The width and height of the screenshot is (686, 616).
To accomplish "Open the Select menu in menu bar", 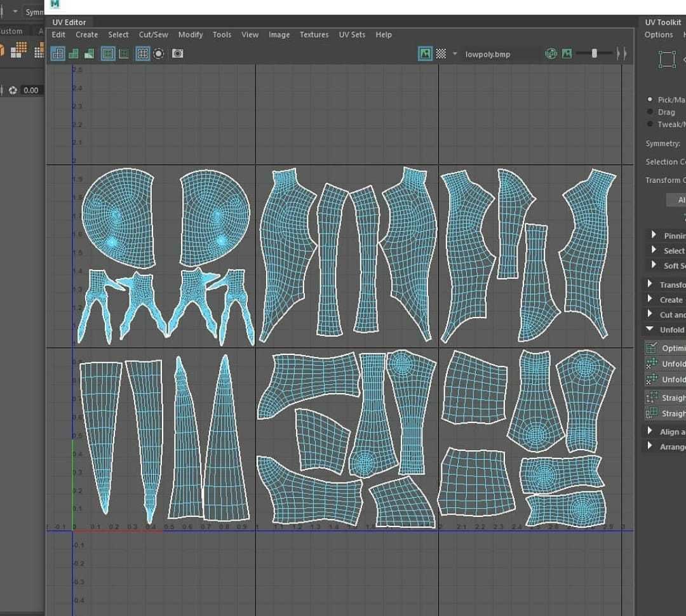I will click(x=118, y=34).
